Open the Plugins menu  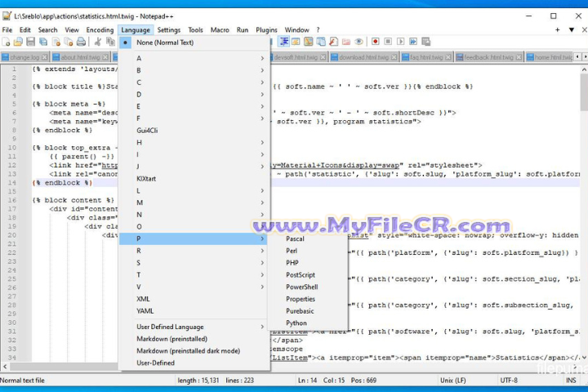(x=266, y=30)
